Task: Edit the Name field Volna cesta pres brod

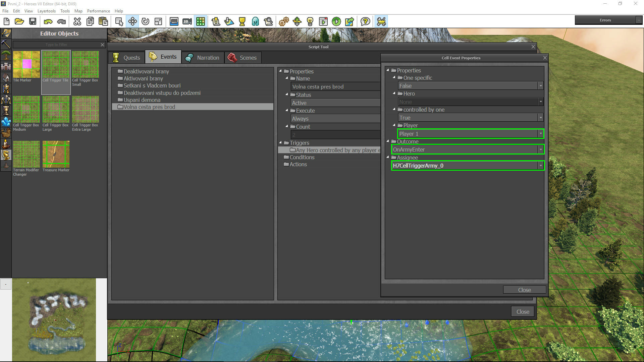Action: click(335, 86)
